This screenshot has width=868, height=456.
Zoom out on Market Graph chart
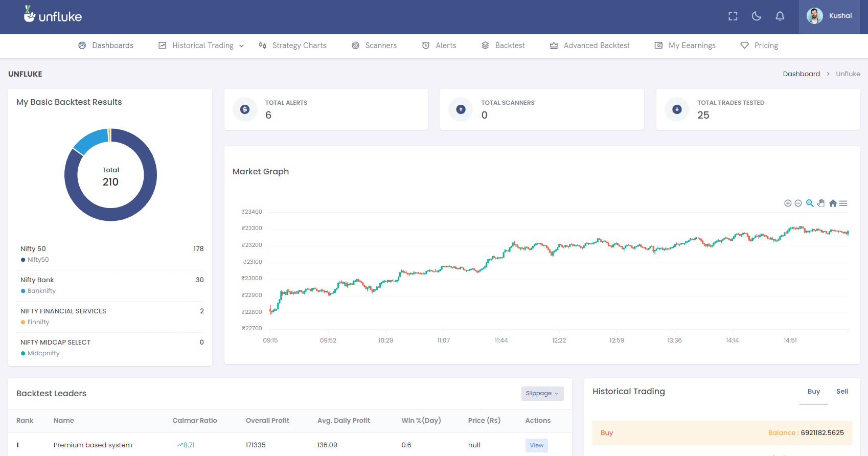798,203
